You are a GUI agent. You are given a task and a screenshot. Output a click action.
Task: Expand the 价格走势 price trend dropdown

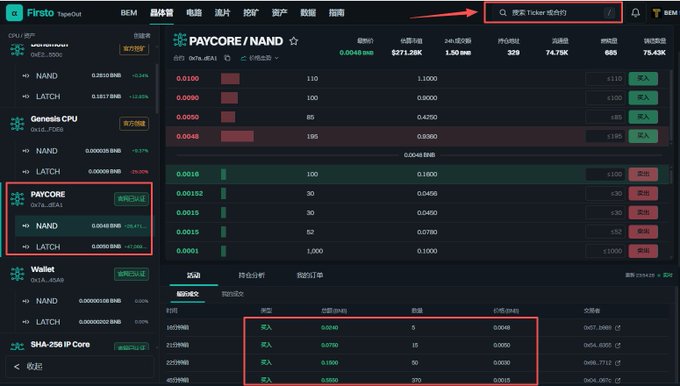click(260, 58)
